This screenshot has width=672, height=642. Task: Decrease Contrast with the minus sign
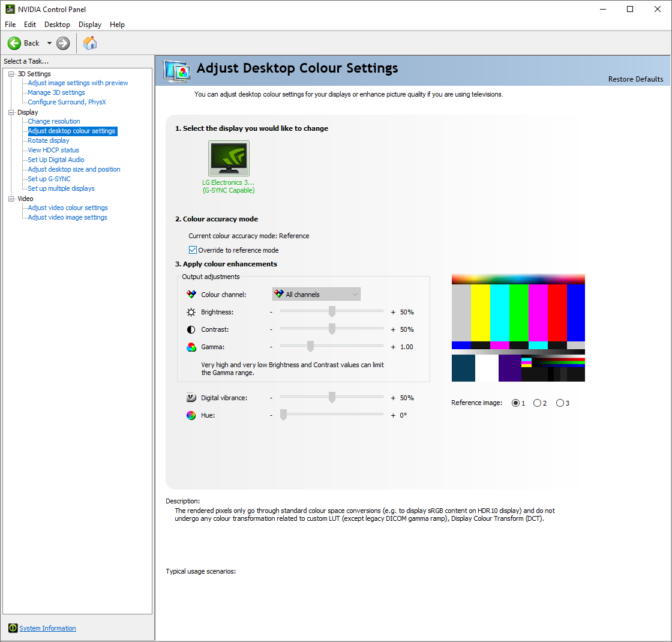271,329
